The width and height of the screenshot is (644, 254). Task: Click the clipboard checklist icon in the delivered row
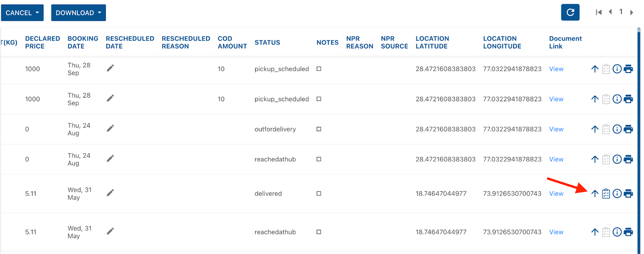pyautogui.click(x=606, y=194)
